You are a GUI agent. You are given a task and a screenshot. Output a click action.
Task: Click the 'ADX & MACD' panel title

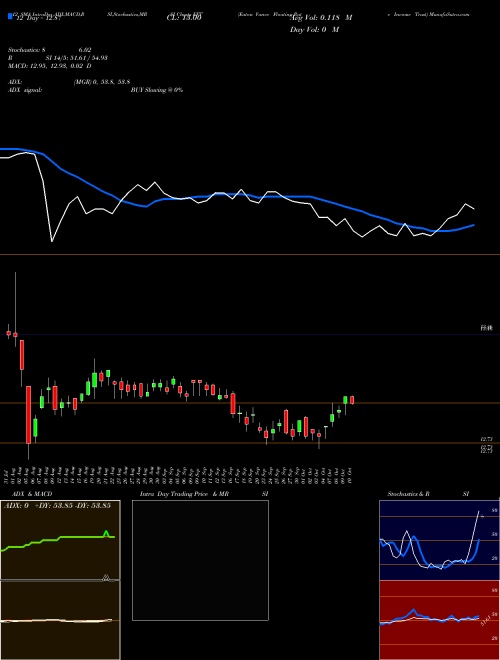click(32, 494)
